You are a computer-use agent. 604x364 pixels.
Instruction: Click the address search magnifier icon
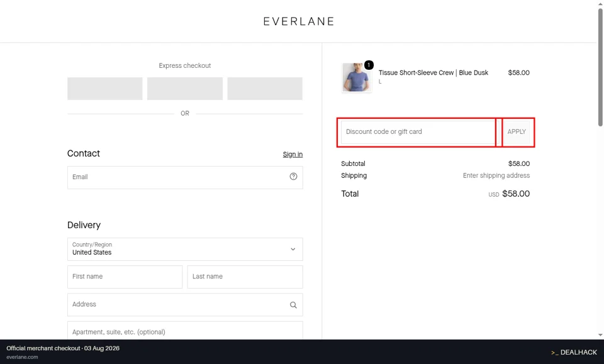(294, 305)
